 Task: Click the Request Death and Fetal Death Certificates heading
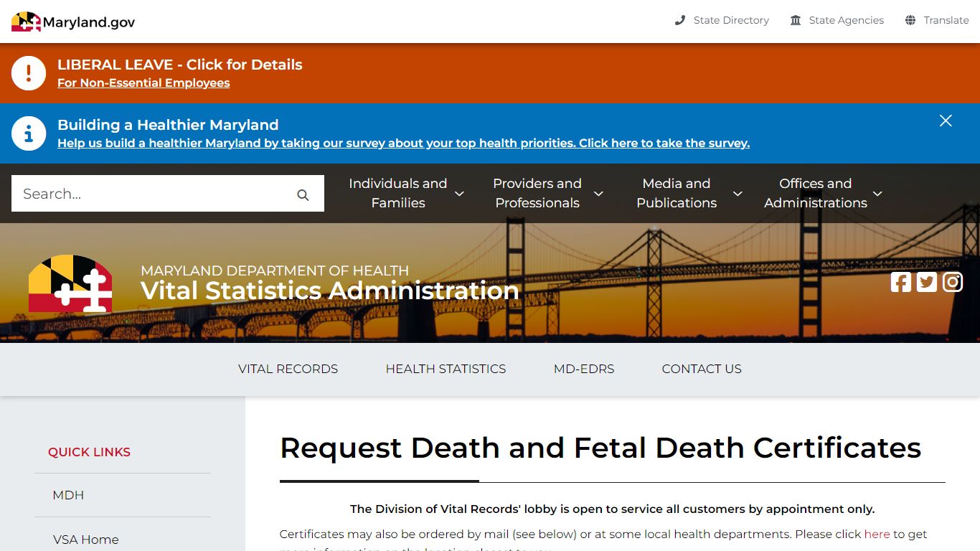tap(600, 448)
